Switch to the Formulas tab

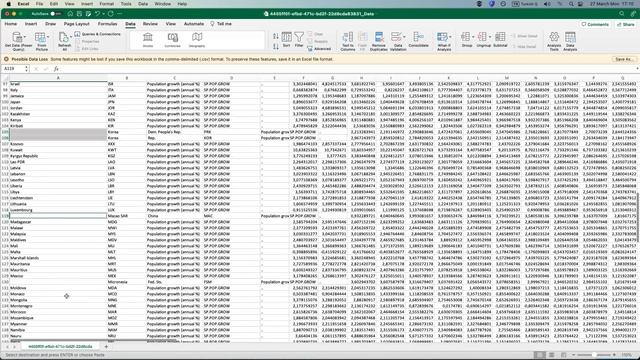point(107,24)
